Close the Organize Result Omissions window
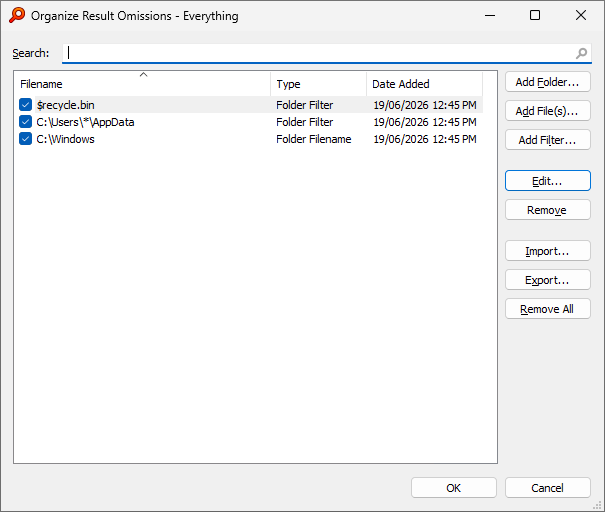 tap(581, 15)
